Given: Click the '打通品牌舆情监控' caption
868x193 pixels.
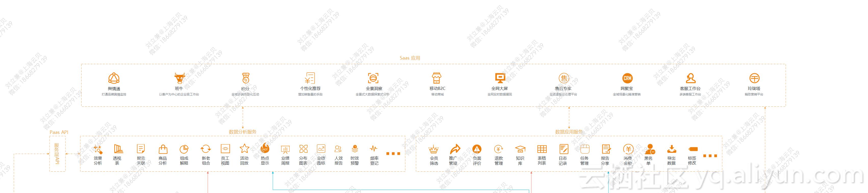Looking at the screenshot, I should pos(114,94).
